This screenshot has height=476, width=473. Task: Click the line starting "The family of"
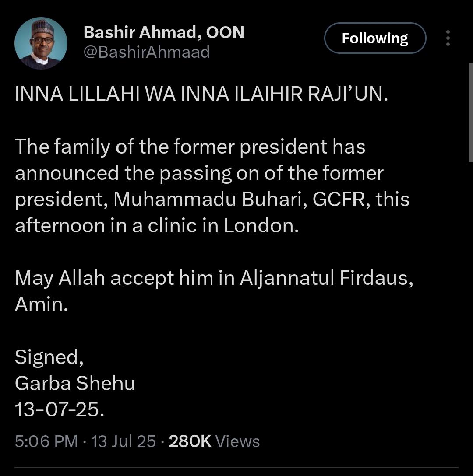pos(190,147)
